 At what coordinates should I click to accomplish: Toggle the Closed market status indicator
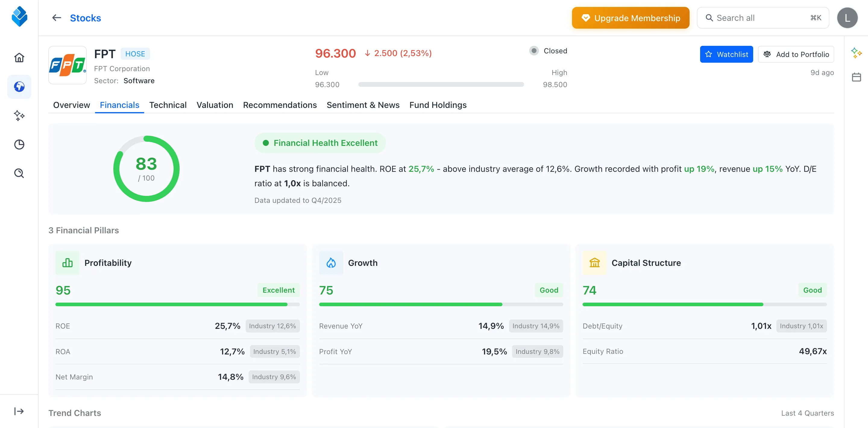(534, 51)
